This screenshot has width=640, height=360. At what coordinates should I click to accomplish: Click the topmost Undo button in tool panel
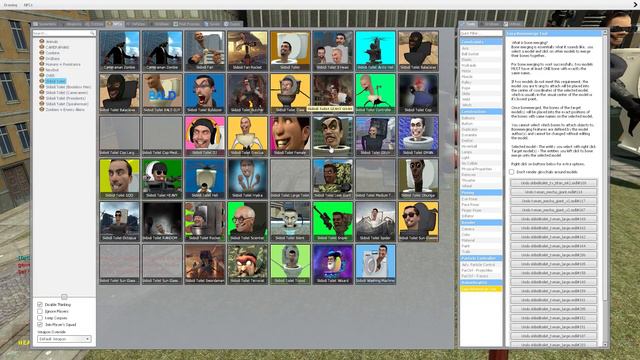553,183
